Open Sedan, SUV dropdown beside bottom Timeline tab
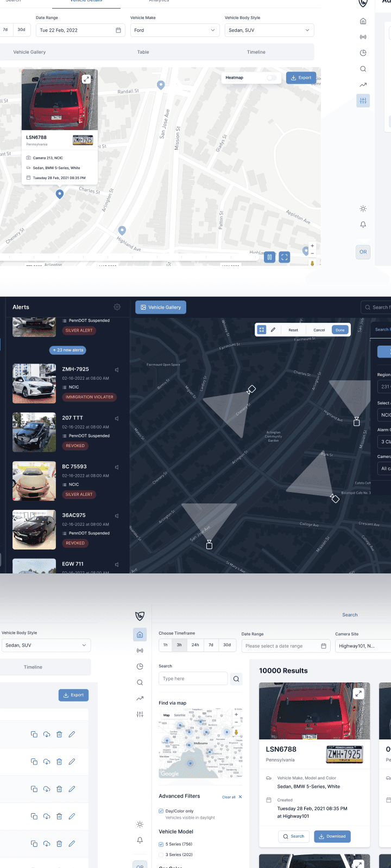Image resolution: width=391 pixels, height=868 pixels. 46,645
